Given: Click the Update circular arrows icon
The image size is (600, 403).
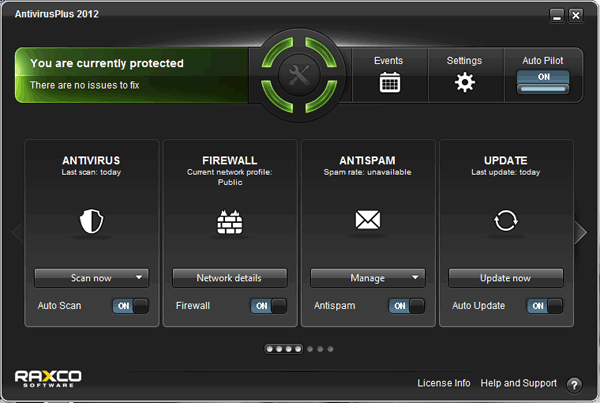Looking at the screenshot, I should click(505, 220).
